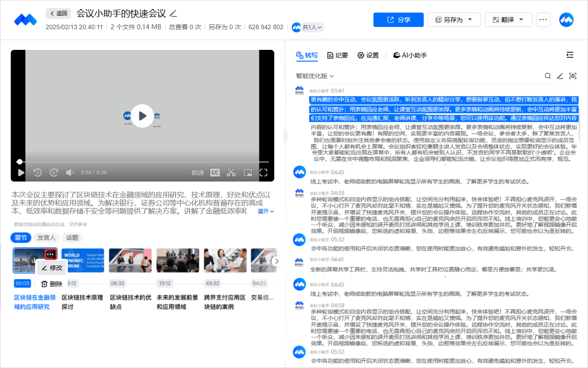Click the meeting ID 628 942 802
This screenshot has height=368, width=588.
coord(266,27)
